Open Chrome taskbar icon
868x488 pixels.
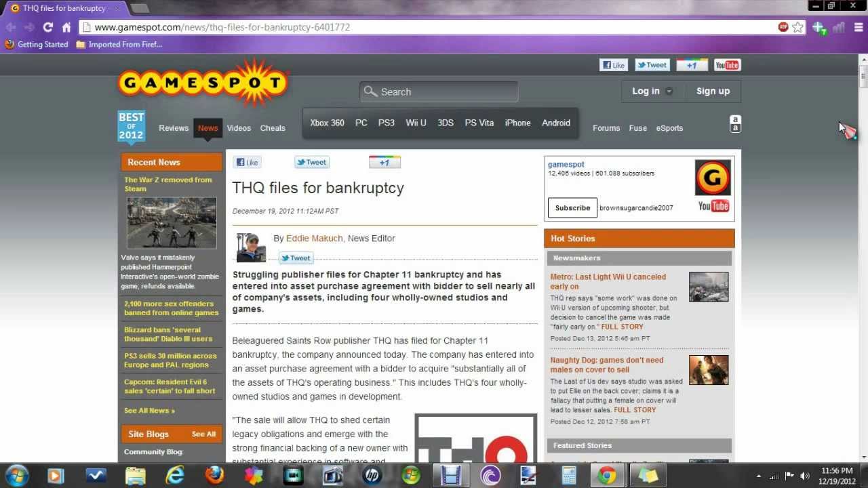pos(608,475)
